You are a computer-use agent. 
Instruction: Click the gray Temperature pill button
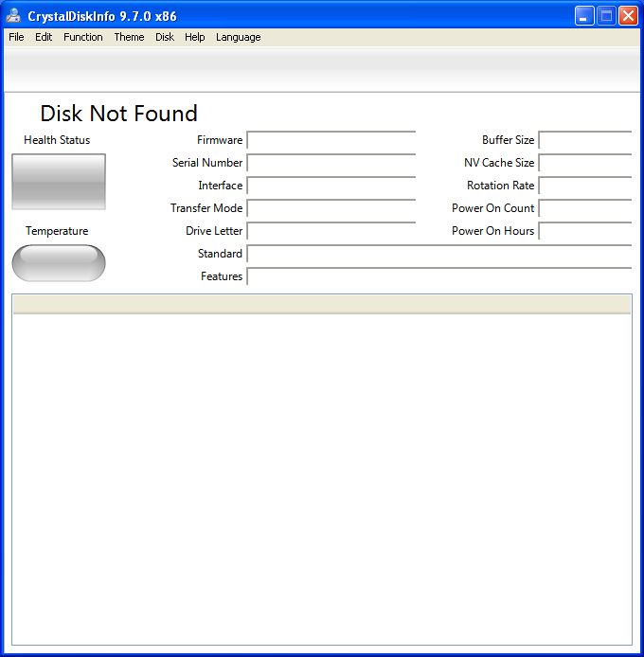click(59, 263)
